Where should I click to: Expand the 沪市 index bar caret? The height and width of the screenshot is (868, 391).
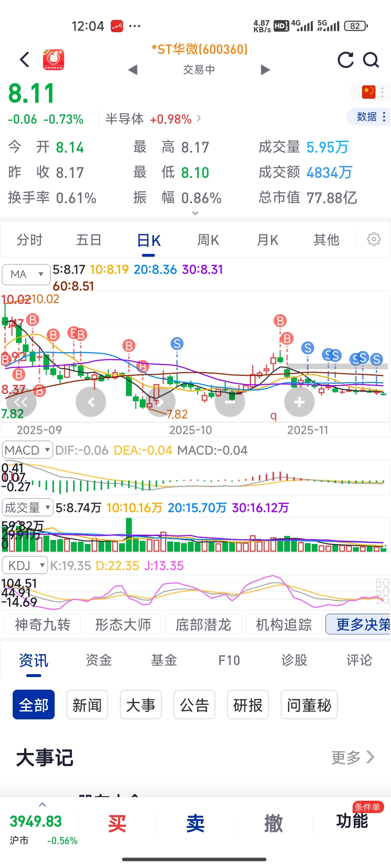[x=42, y=804]
